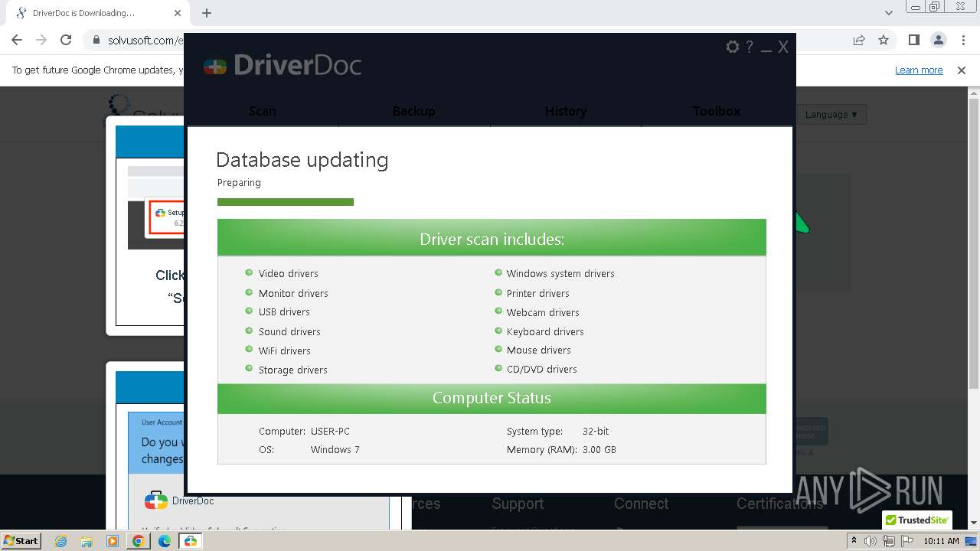Open DriverDoc help question mark
The height and width of the screenshot is (551, 980).
coord(750,47)
